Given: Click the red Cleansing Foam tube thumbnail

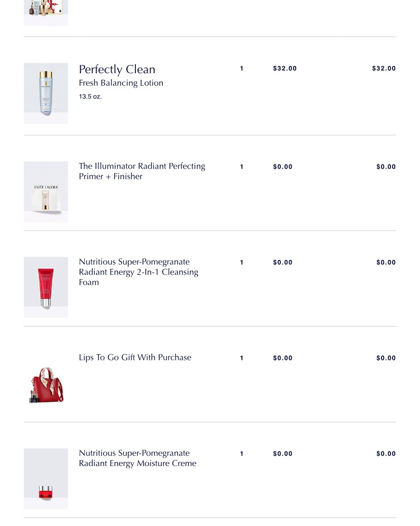Looking at the screenshot, I should click(46, 287).
